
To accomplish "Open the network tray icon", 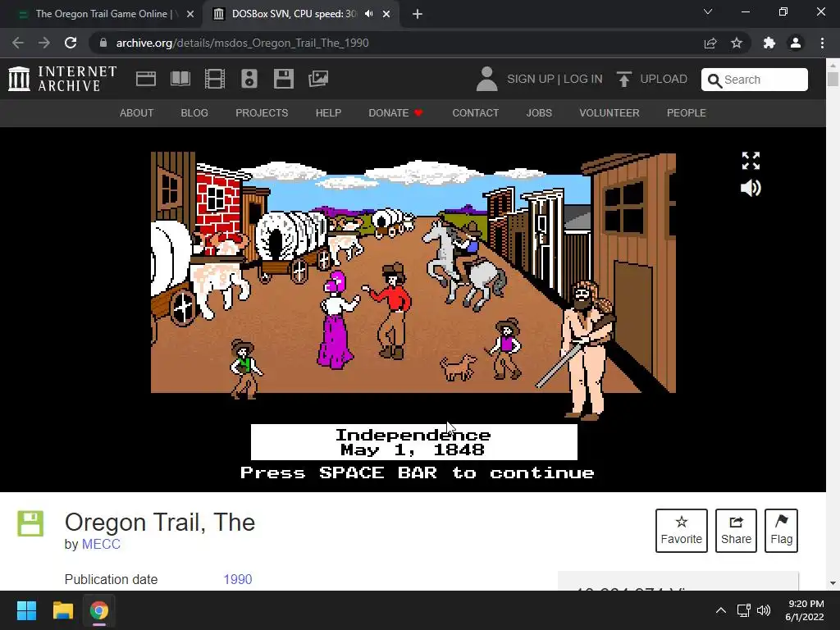I will (x=743, y=610).
